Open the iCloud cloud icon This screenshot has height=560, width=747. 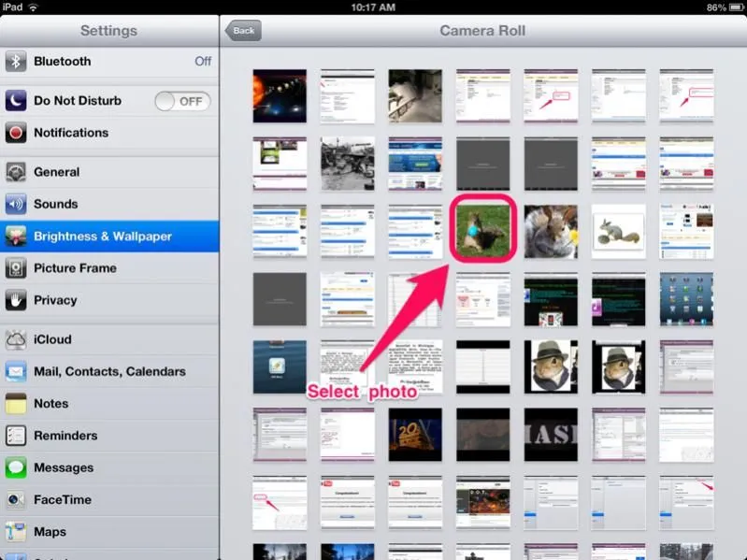click(16, 339)
